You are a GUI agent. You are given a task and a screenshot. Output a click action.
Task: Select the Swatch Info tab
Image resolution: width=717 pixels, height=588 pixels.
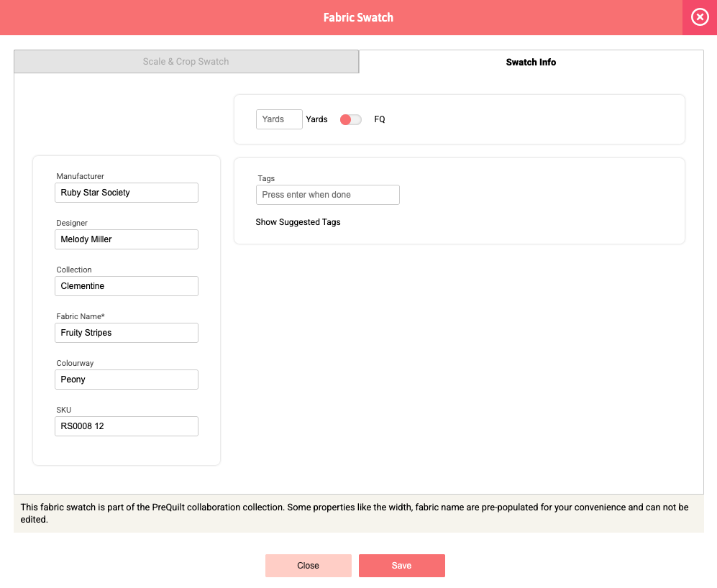point(531,63)
